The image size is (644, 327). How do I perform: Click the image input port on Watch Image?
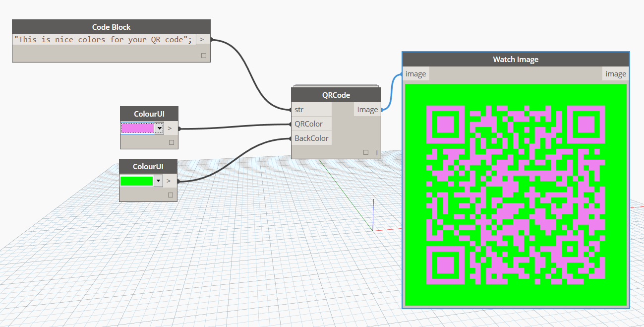[415, 73]
